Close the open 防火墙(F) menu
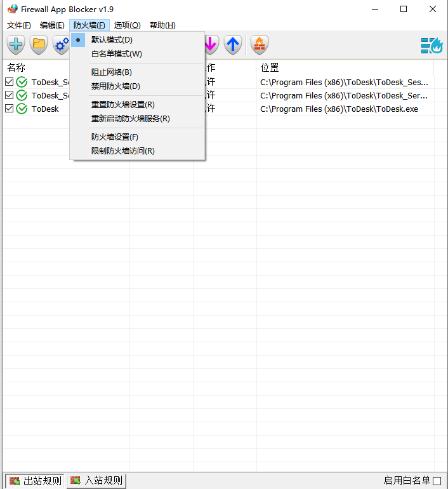 89,25
